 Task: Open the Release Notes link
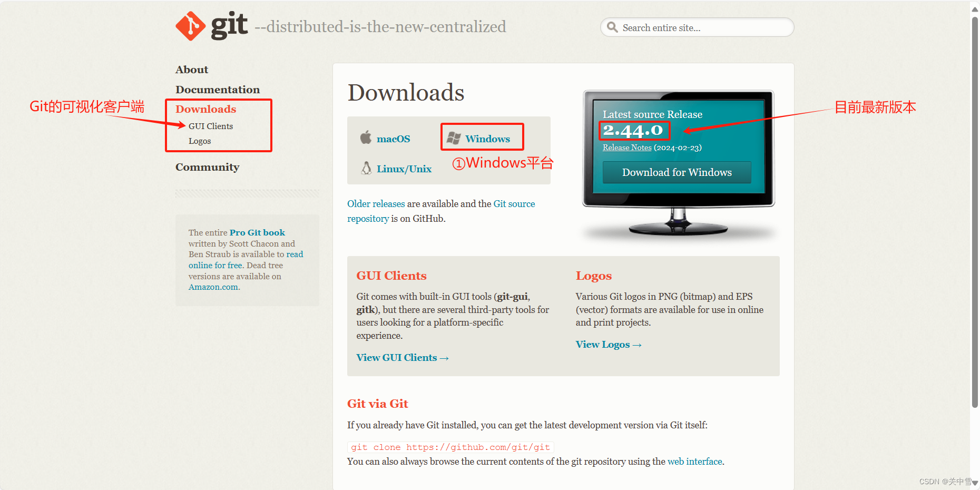(627, 148)
